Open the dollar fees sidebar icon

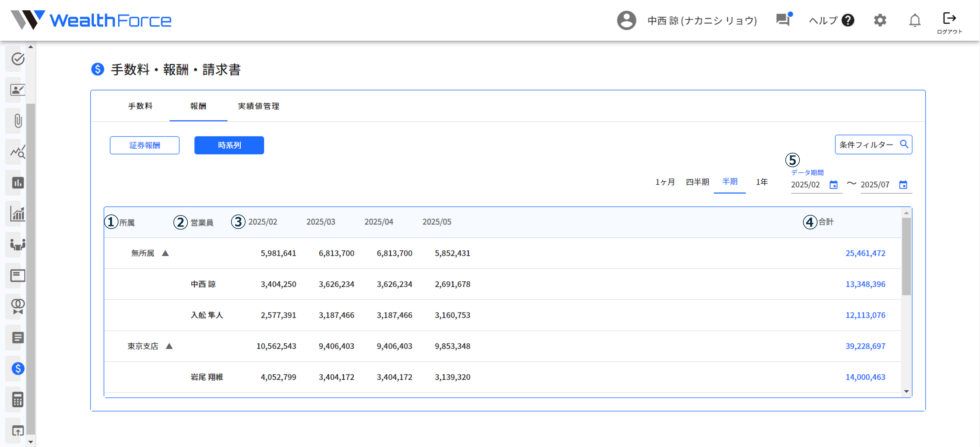point(18,368)
